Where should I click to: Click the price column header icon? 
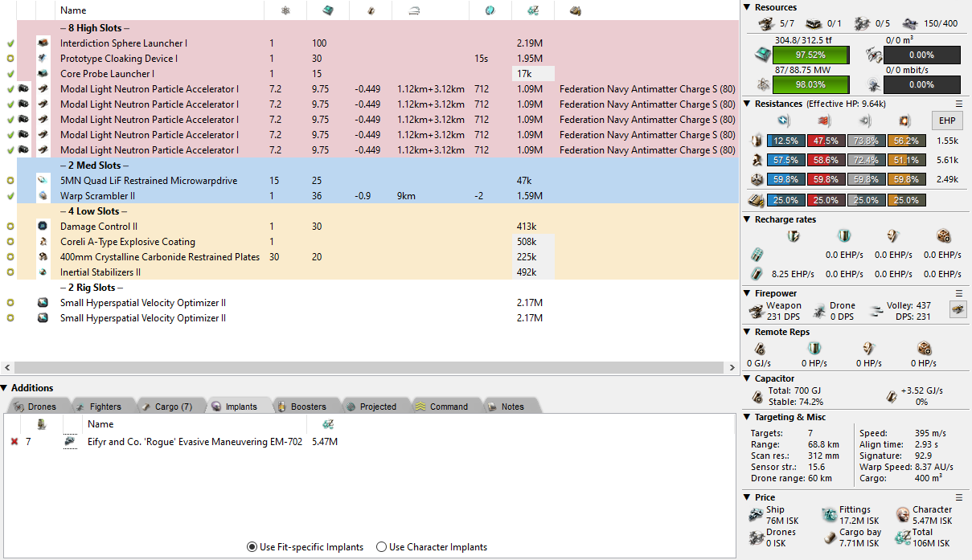(531, 10)
